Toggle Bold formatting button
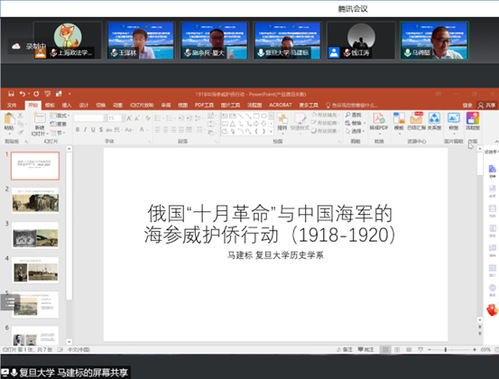Image resolution: width=499 pixels, height=379 pixels. click(77, 130)
